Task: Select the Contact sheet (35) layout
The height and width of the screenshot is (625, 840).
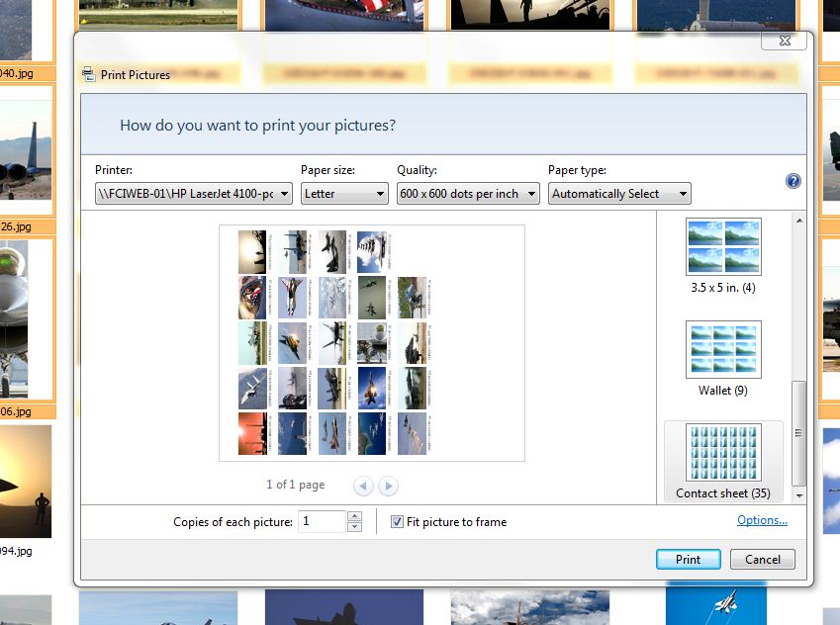Action: [x=722, y=462]
